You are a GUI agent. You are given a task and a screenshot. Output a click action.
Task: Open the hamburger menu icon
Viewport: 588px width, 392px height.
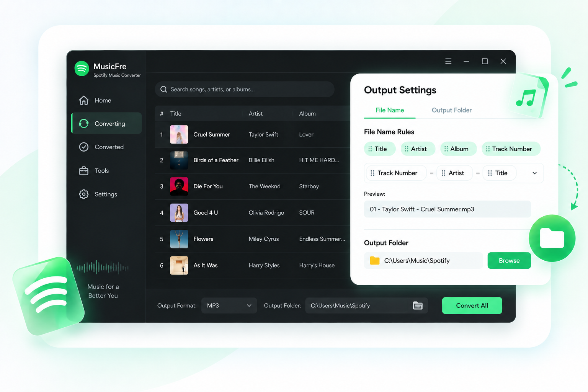pyautogui.click(x=448, y=61)
